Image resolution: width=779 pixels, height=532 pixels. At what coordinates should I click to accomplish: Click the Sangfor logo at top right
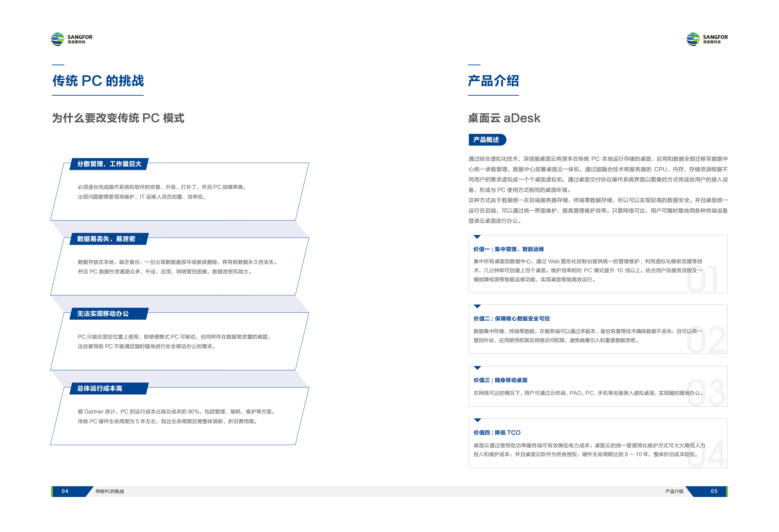707,39
